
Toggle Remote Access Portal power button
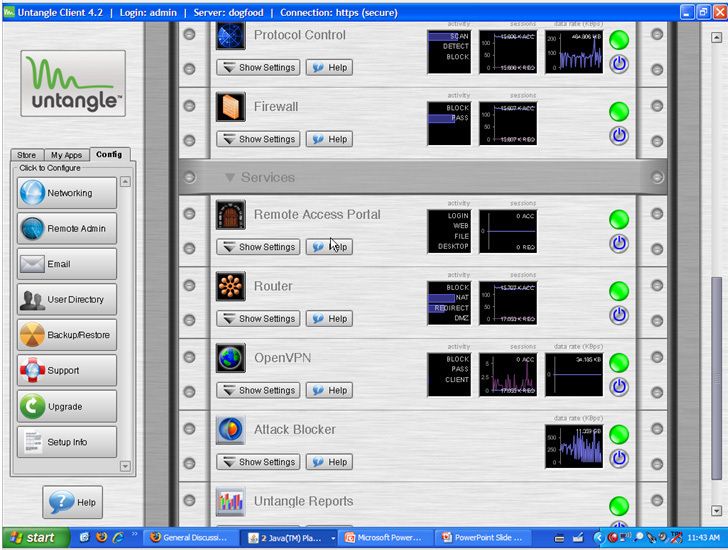point(619,243)
